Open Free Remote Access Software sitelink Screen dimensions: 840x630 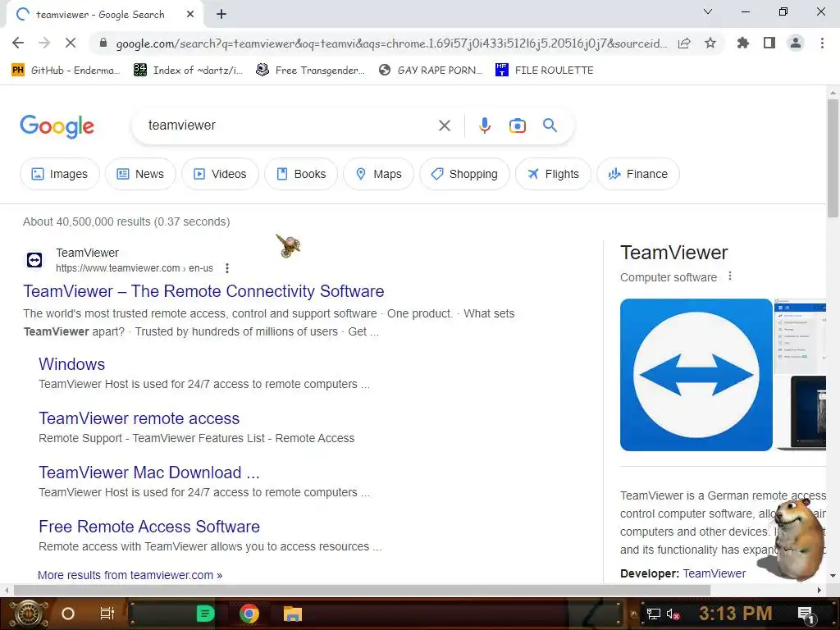tap(149, 527)
